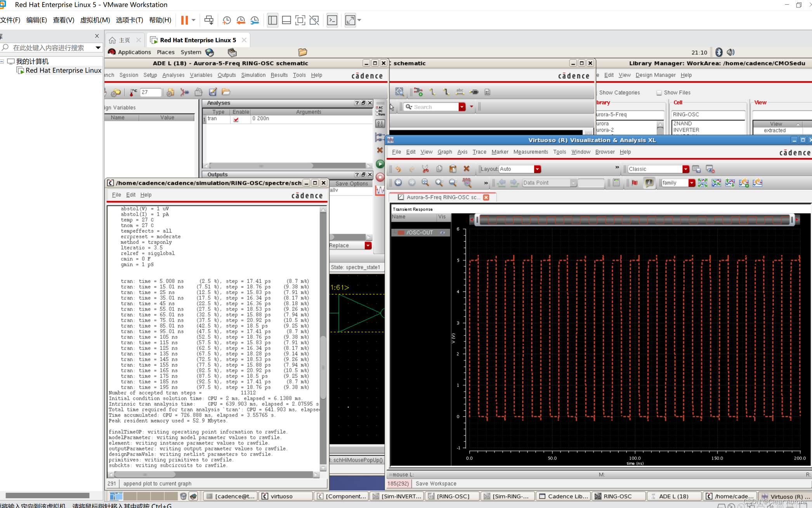Click the Delete (orange X) icon in ADE sidebar
Image resolution: width=812 pixels, height=508 pixels.
pos(380,150)
